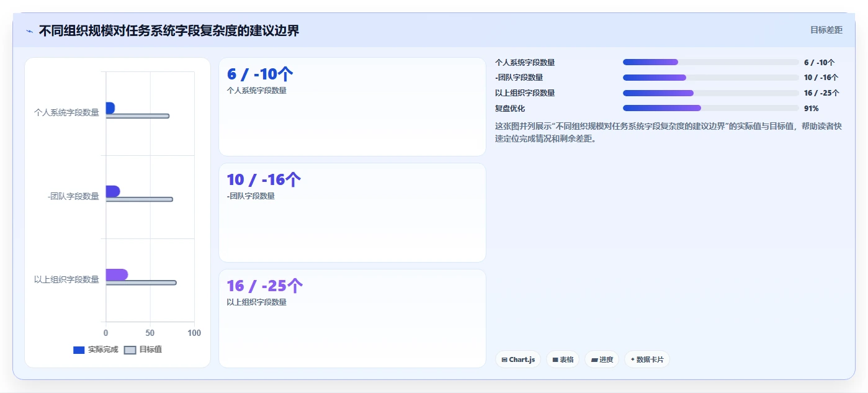The width and height of the screenshot is (868, 393).
Task: Click the Chart.js tag chip
Action: tap(518, 359)
